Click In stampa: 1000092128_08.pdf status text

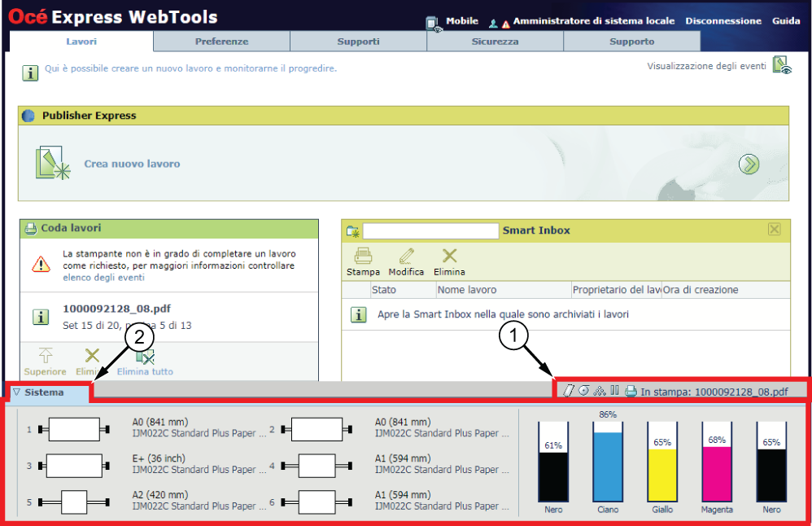714,392
